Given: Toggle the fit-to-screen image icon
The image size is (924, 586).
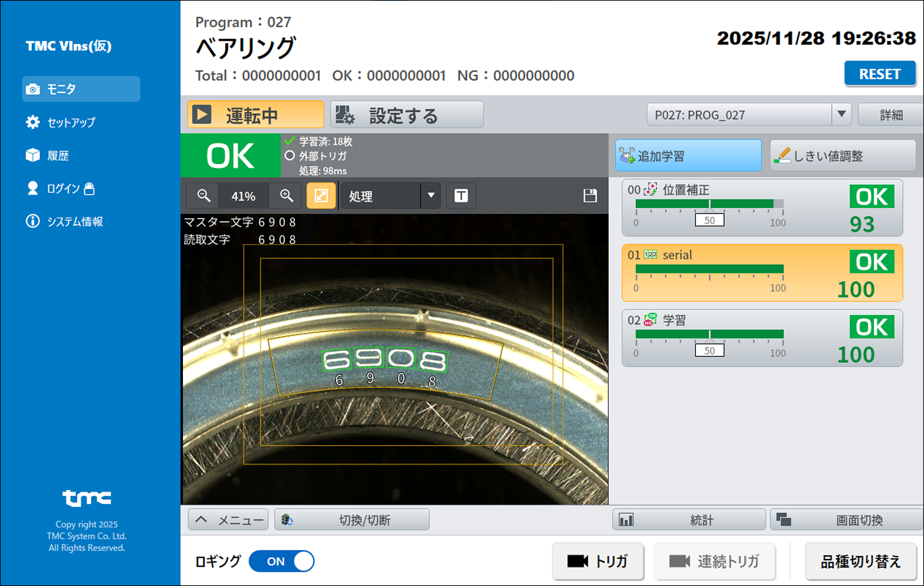Looking at the screenshot, I should click(321, 196).
